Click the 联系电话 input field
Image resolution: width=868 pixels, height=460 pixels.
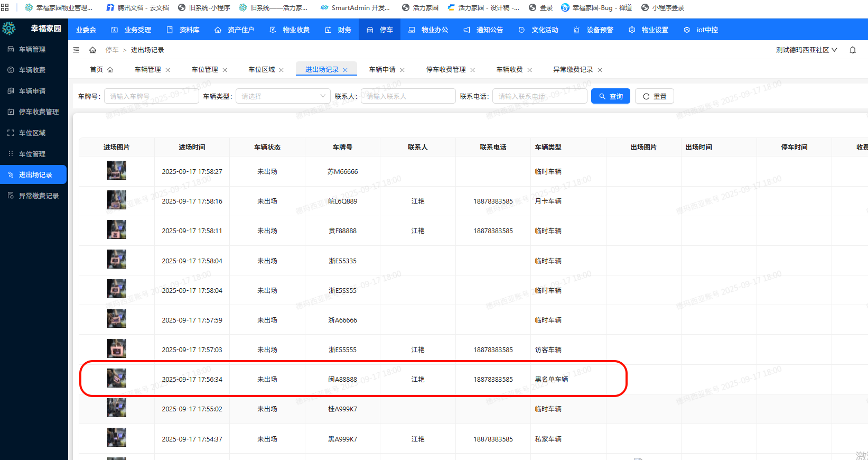click(539, 96)
